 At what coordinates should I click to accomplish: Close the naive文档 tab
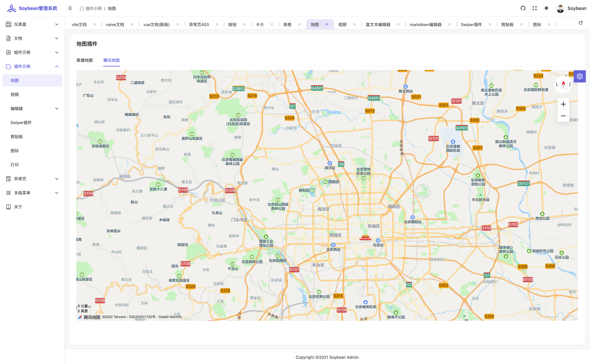tap(132, 24)
